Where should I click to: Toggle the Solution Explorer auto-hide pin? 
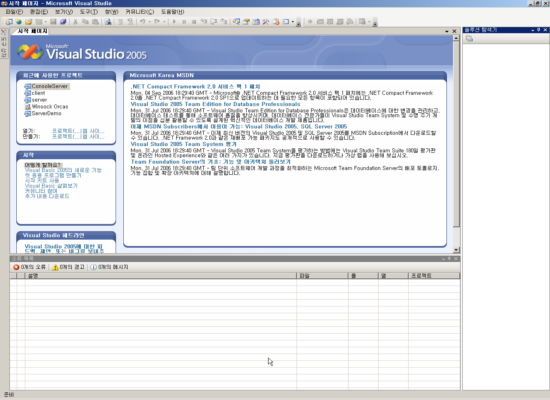tap(539, 30)
